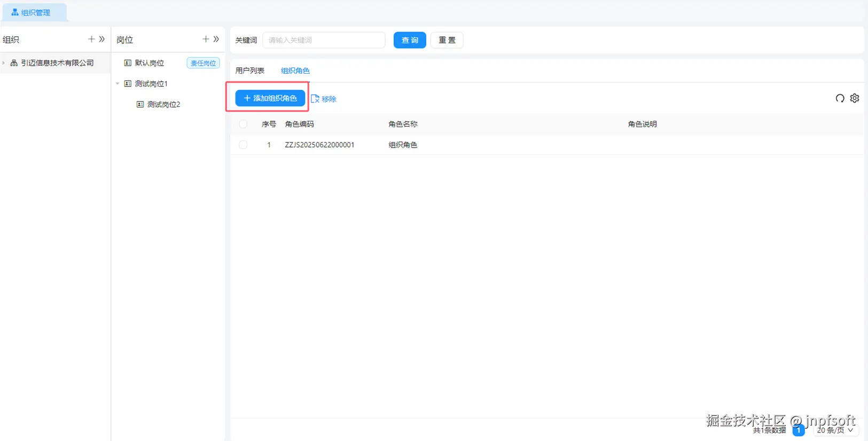Image resolution: width=868 pixels, height=441 pixels.
Task: Click the 查询 search button
Action: [x=410, y=40]
